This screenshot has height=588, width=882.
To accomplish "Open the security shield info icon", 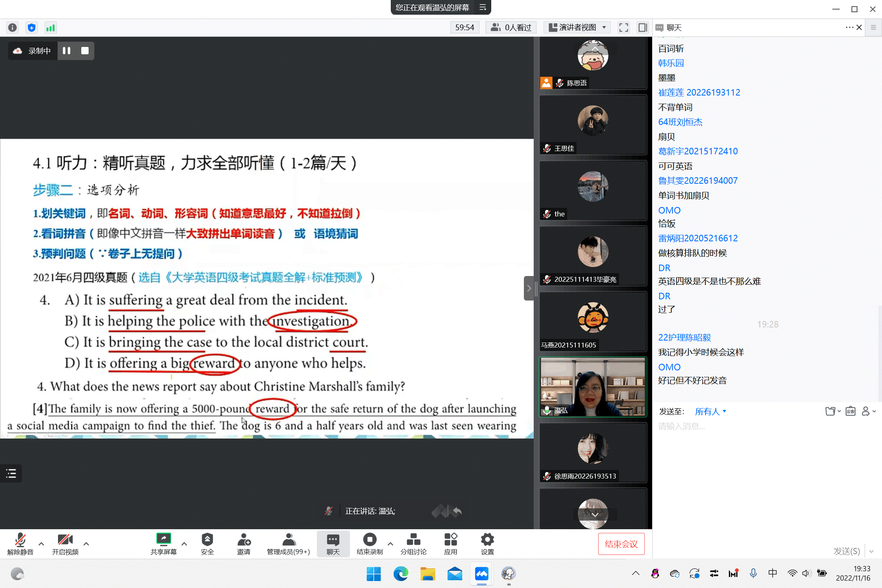I will click(x=31, y=27).
